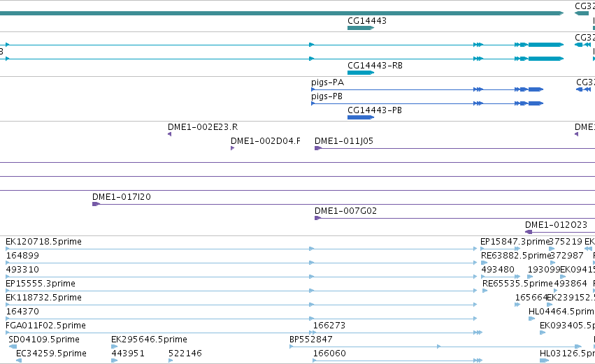Click the RE65535.5prime EST arrow
The image size is (595, 364).
(485, 291)
